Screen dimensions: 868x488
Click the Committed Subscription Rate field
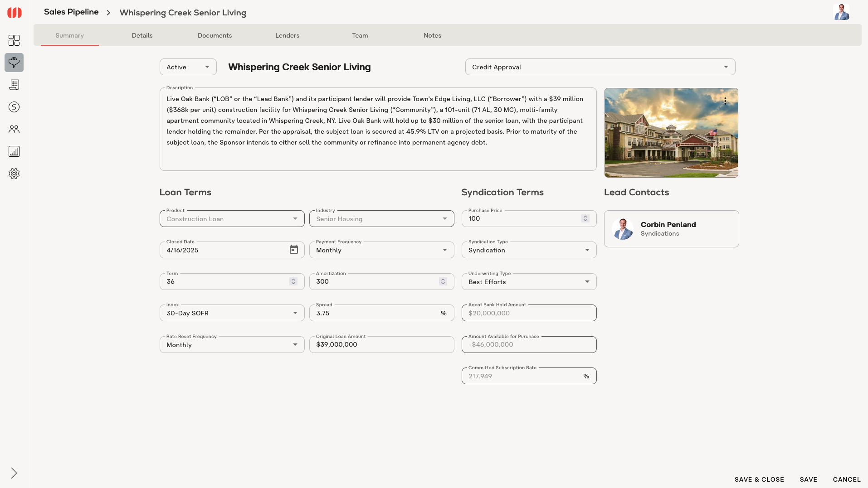tap(529, 376)
